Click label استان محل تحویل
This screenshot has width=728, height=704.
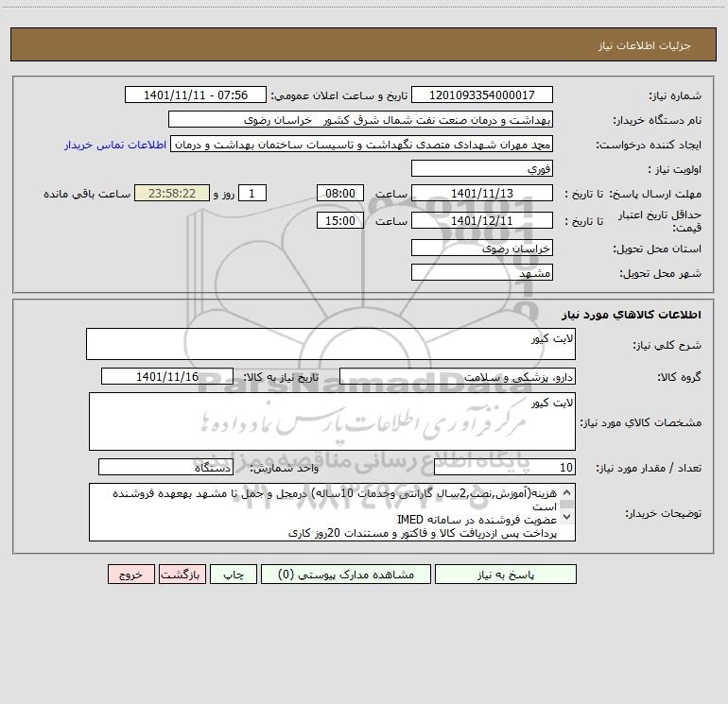(x=657, y=249)
